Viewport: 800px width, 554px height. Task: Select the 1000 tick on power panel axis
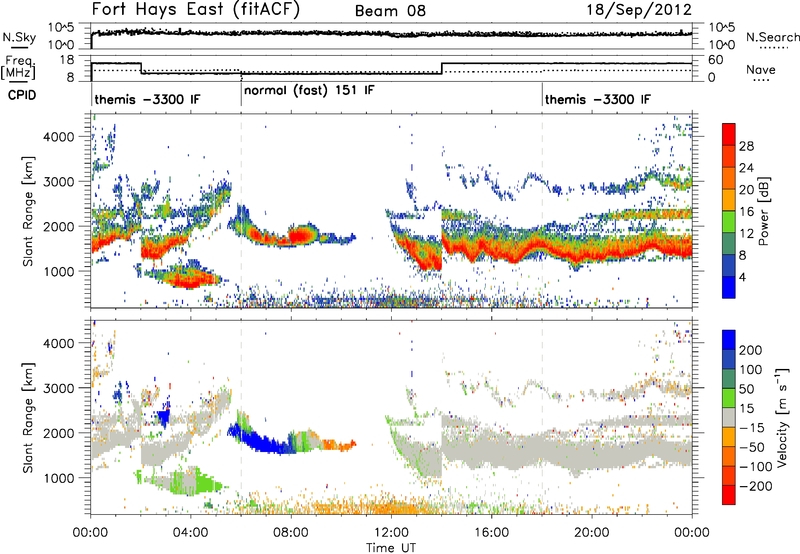tap(58, 271)
